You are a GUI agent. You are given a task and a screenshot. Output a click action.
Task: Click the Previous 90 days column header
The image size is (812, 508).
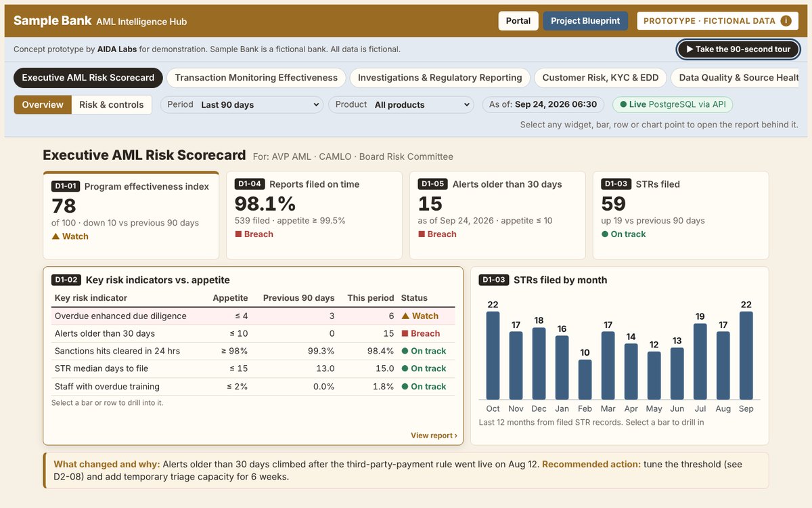tap(298, 298)
